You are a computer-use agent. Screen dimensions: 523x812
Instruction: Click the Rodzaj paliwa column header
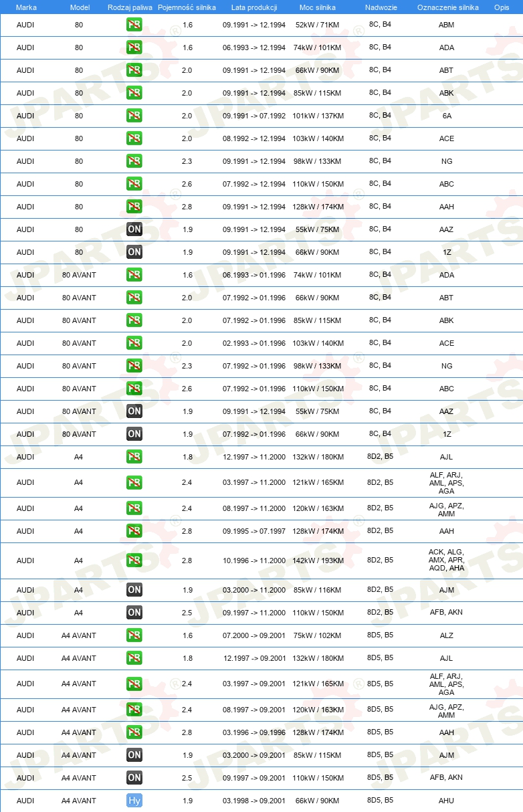coord(130,7)
